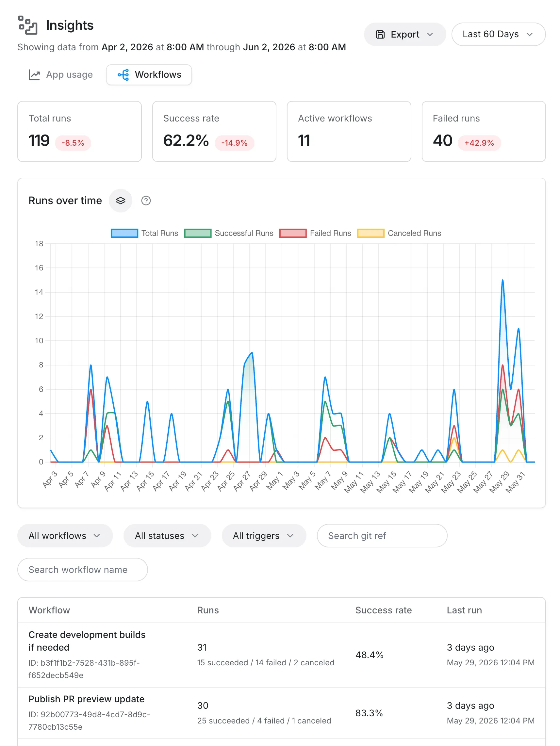Switch to the App usage tab
560x746 pixels.
point(61,75)
